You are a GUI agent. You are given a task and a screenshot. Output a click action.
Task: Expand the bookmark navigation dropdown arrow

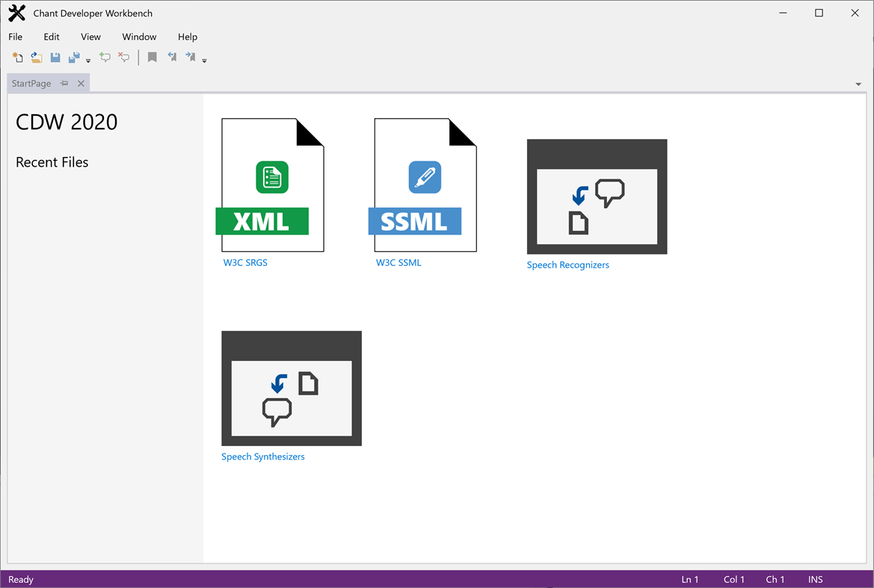click(203, 60)
